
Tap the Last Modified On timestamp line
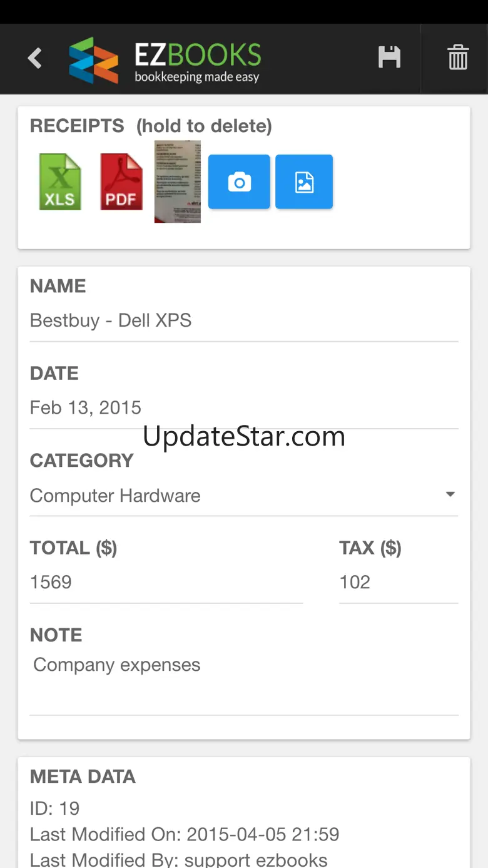pyautogui.click(x=185, y=834)
